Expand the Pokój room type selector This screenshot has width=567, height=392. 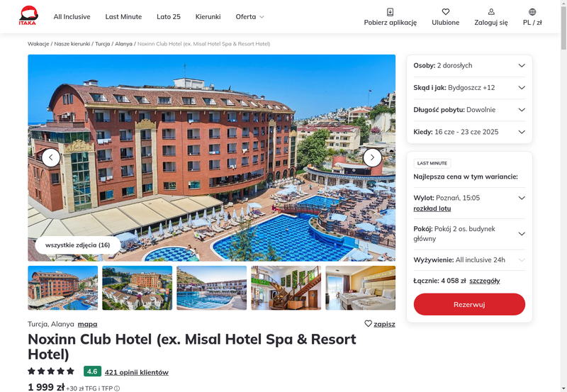(469, 234)
